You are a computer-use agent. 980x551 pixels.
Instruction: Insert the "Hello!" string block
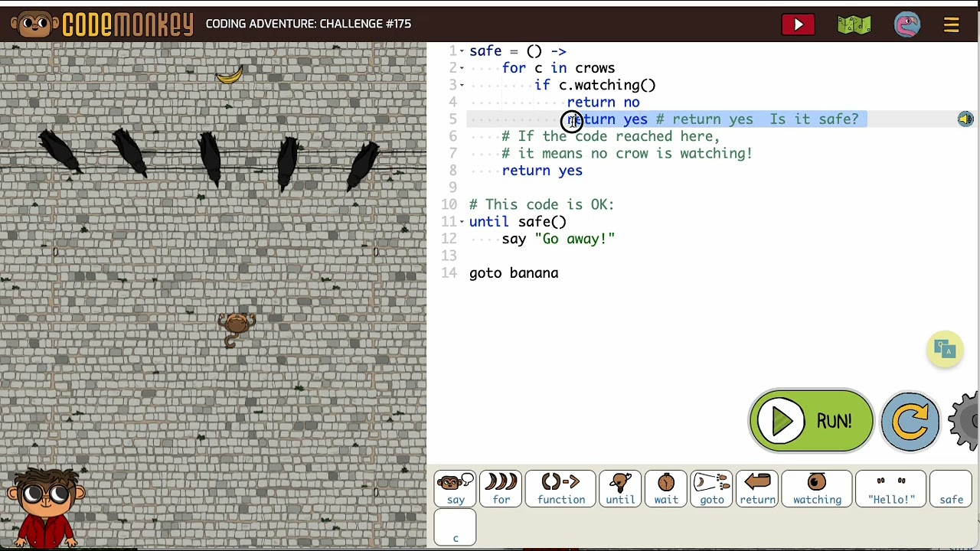point(891,489)
